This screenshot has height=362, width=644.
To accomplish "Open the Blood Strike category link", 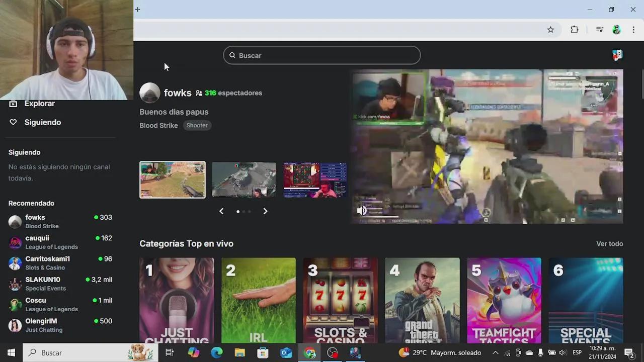I will pyautogui.click(x=158, y=125).
